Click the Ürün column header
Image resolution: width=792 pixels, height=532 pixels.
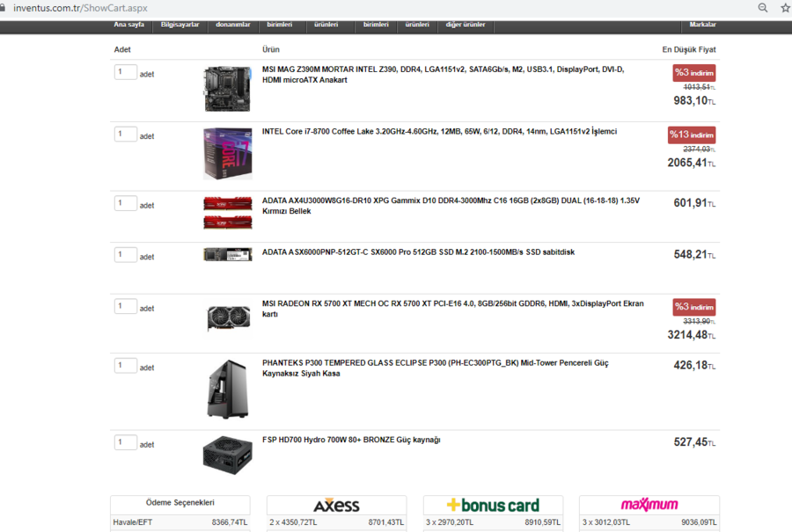(x=271, y=49)
